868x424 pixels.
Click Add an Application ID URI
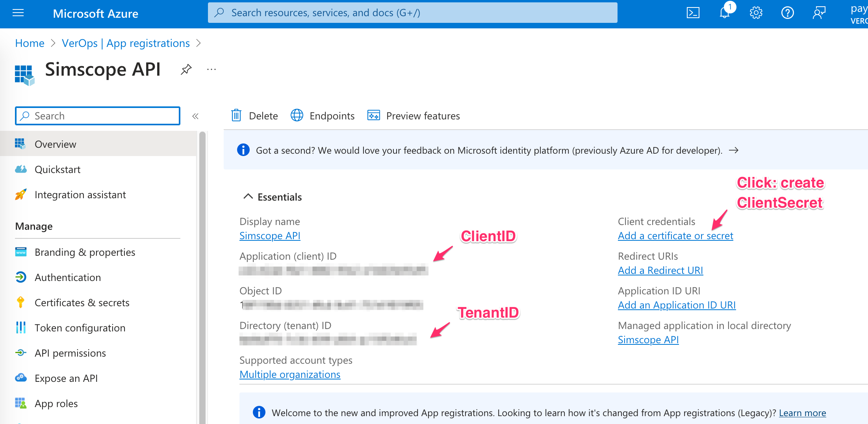point(677,305)
